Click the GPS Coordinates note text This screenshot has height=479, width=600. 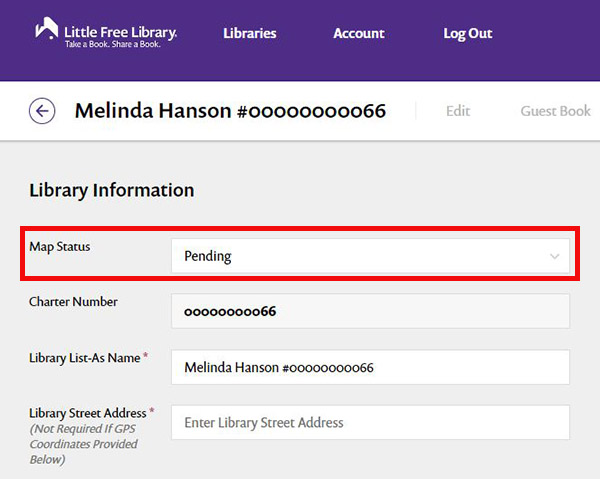click(83, 444)
